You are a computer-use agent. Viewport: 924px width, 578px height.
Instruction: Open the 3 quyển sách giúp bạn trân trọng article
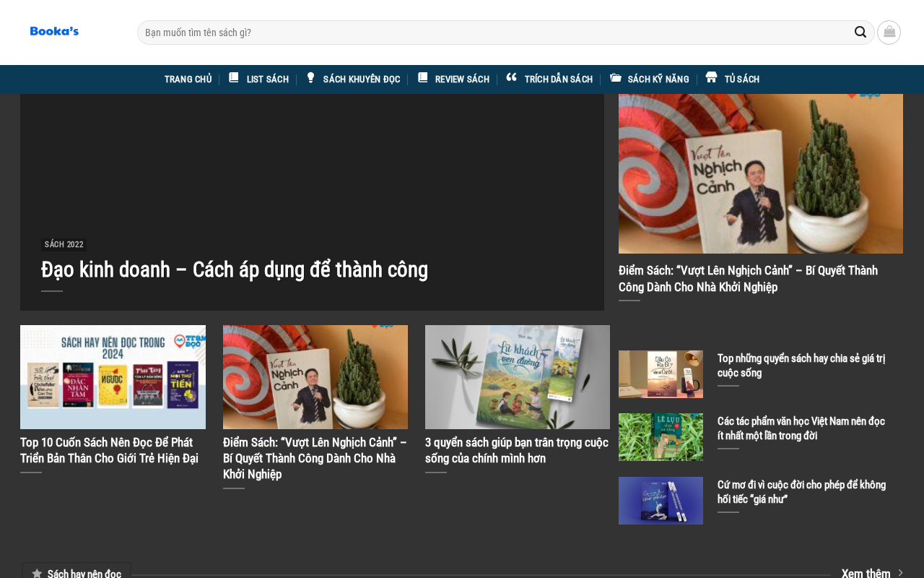517,450
